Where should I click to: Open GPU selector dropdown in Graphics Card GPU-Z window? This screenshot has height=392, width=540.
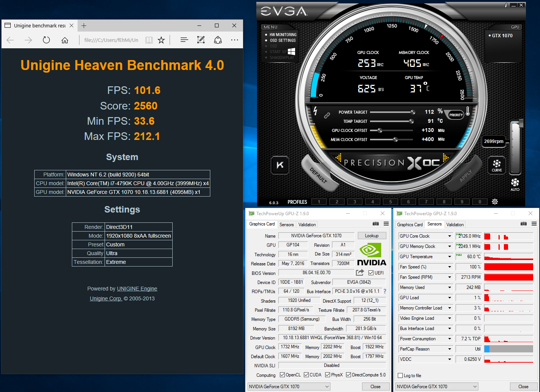click(x=289, y=387)
